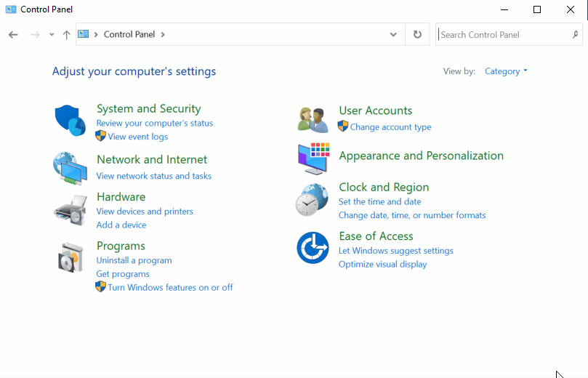Open Ease of Access heading
This screenshot has height=378, width=588.
[376, 236]
